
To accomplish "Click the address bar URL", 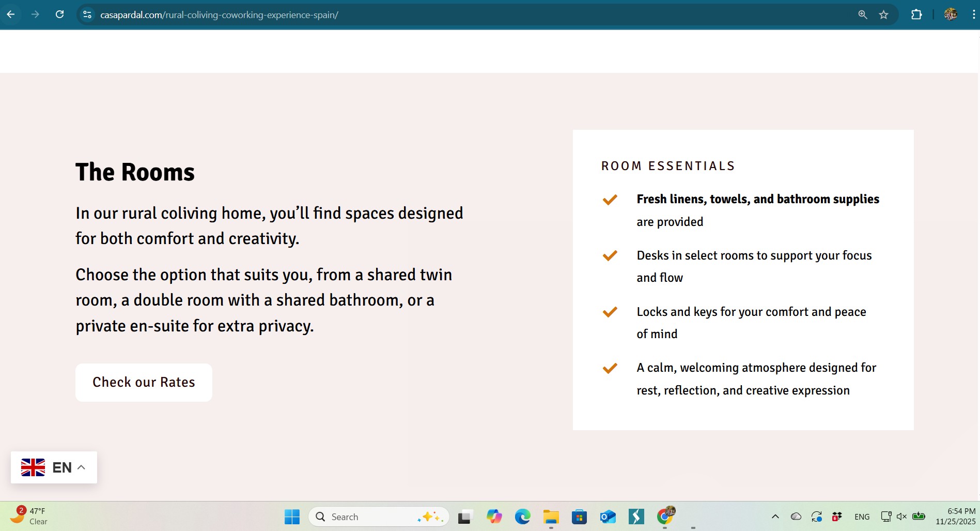I will pos(219,15).
